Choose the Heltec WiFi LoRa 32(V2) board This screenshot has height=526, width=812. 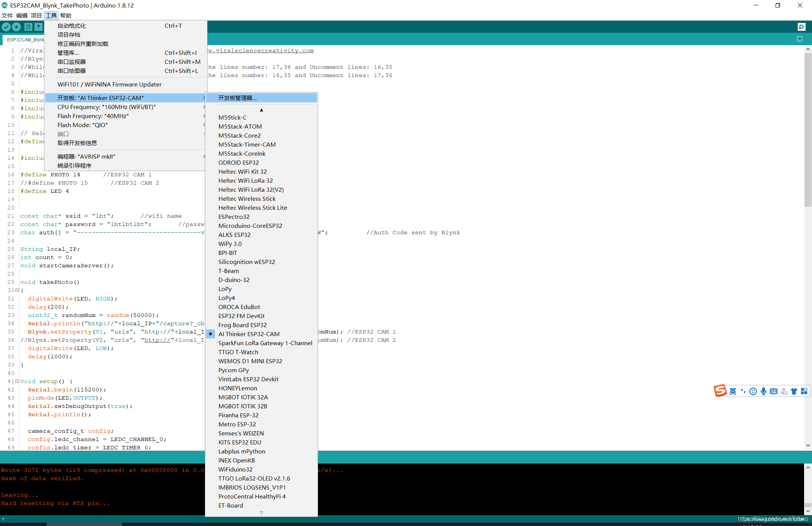click(261, 189)
